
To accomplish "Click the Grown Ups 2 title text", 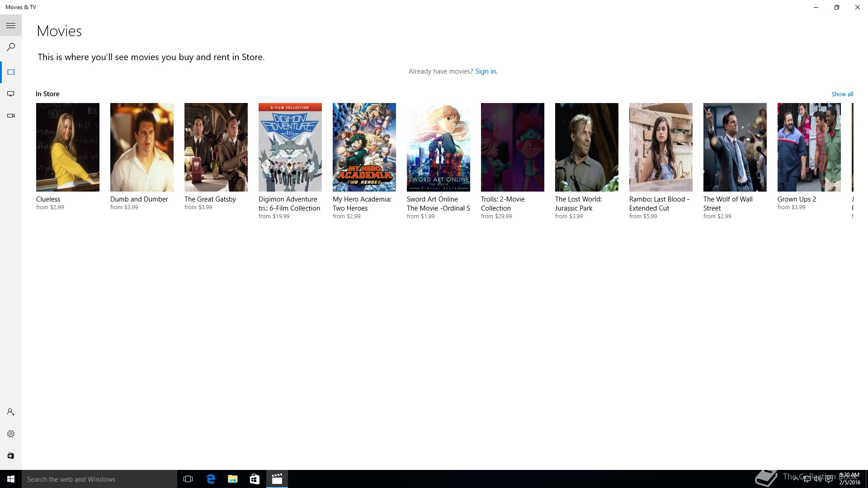I will pyautogui.click(x=797, y=199).
